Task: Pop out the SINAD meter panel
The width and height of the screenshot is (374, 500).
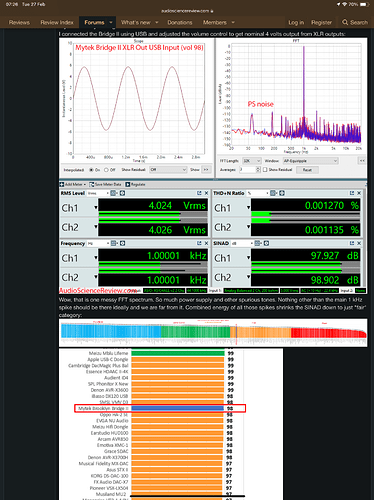Action: tap(352, 243)
